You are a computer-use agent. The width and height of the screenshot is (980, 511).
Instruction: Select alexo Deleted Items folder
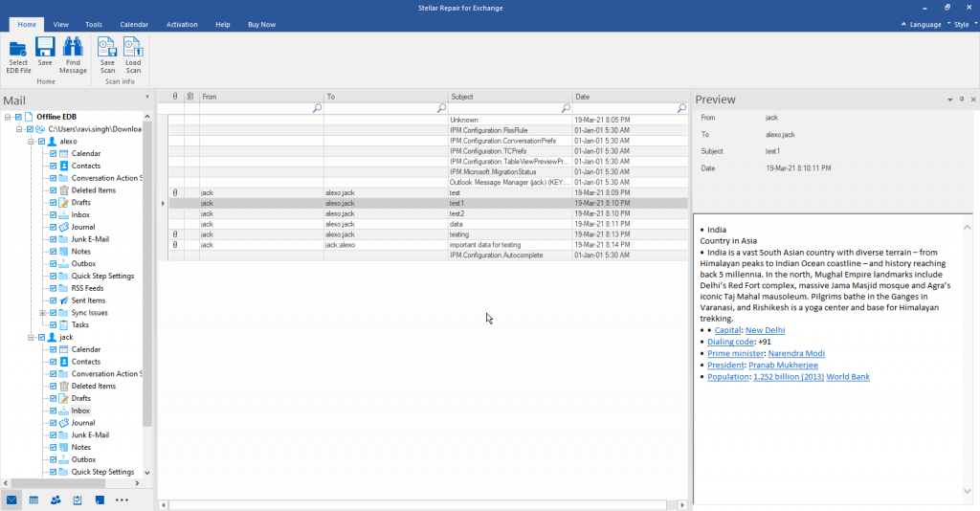(x=93, y=189)
